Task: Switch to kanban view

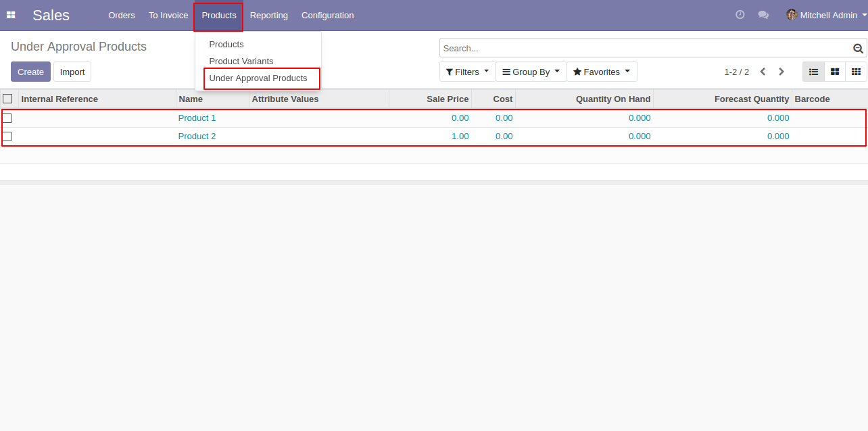Action: (x=835, y=72)
